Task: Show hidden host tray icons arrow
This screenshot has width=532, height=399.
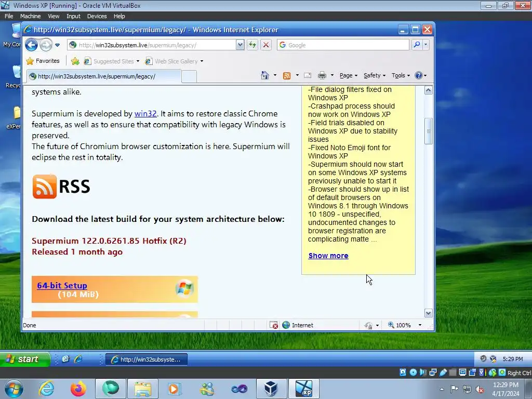Action: tap(442, 389)
